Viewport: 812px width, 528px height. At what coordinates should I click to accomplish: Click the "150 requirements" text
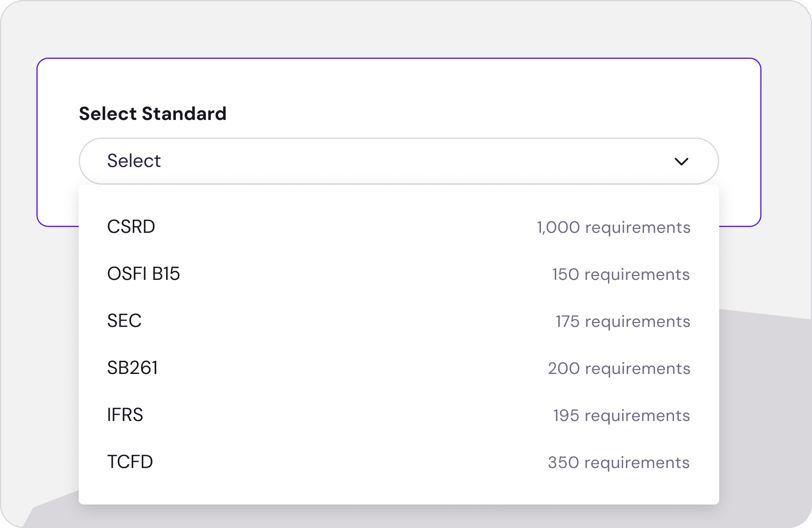pyautogui.click(x=621, y=275)
